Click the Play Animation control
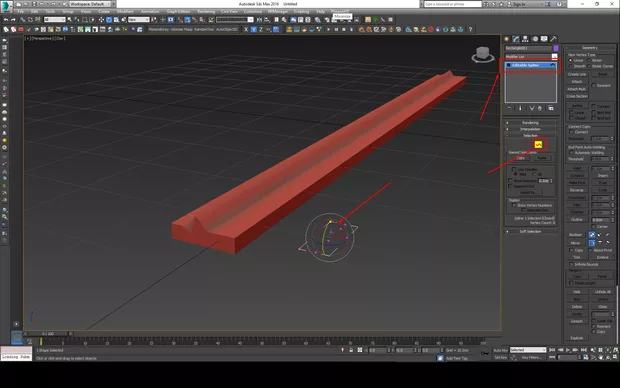 568,350
